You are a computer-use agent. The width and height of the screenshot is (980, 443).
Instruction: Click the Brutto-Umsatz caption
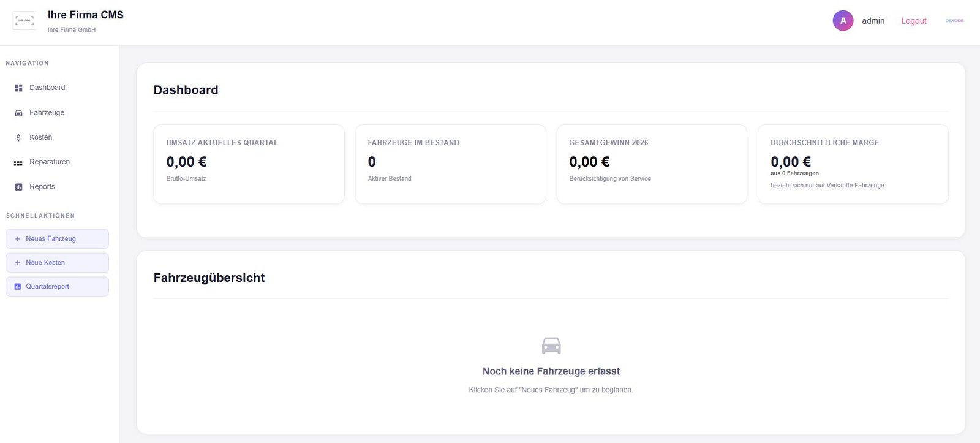[x=186, y=179]
